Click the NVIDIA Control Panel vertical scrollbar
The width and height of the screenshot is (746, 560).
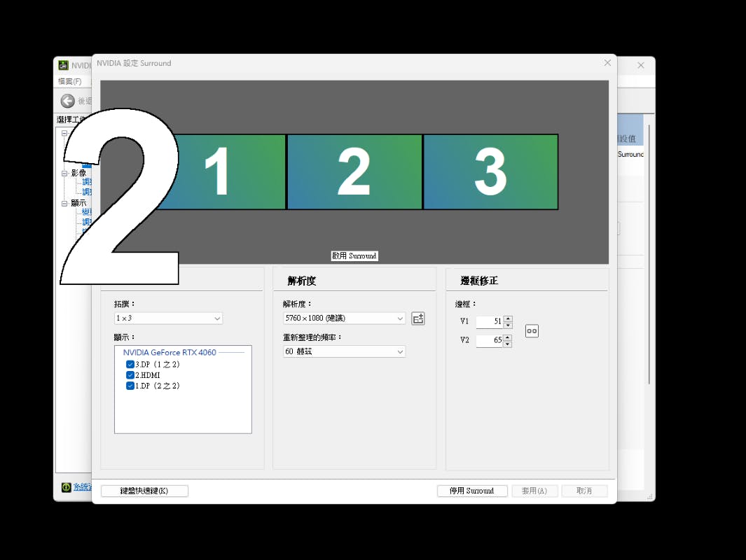pyautogui.click(x=649, y=254)
